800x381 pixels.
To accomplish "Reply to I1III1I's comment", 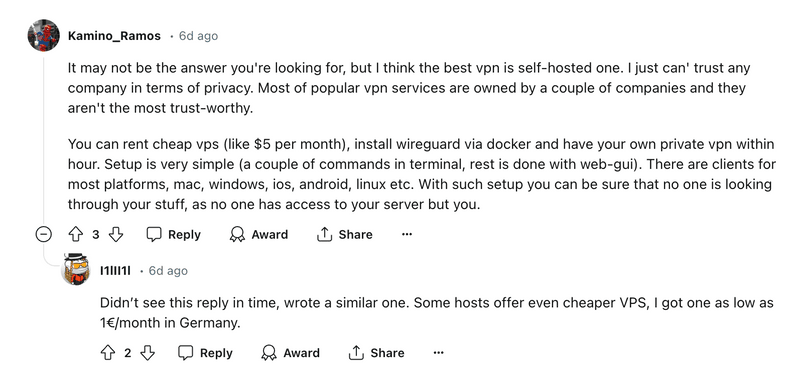I will pyautogui.click(x=206, y=353).
